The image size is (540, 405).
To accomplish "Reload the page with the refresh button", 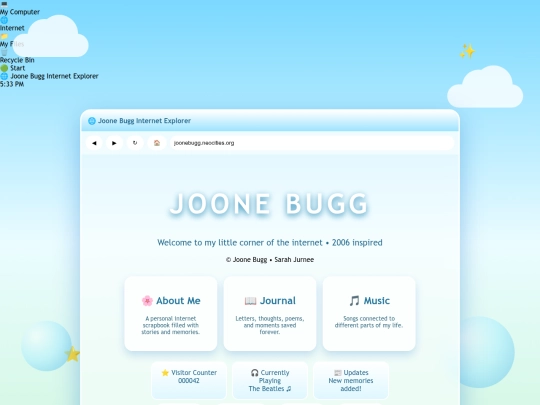I will (x=135, y=143).
